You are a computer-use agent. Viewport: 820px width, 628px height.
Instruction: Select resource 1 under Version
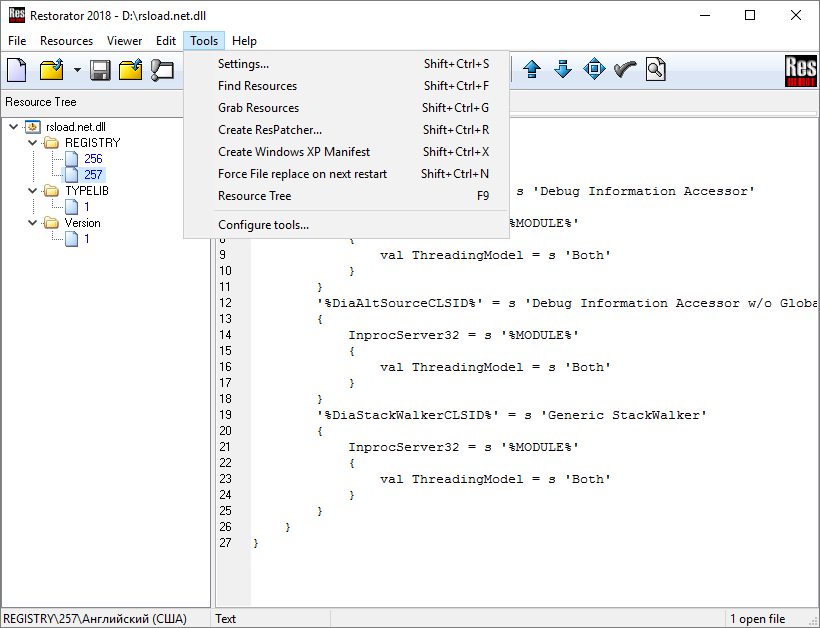(87, 239)
